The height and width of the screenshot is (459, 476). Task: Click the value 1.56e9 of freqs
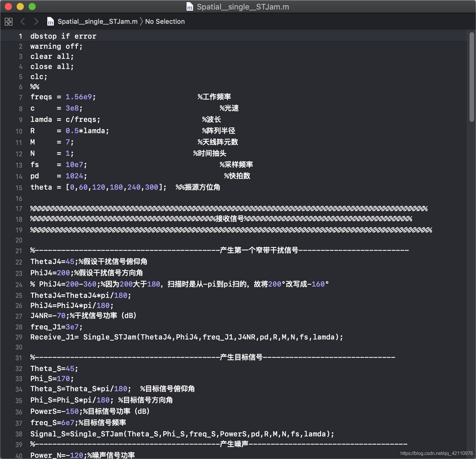(x=79, y=97)
